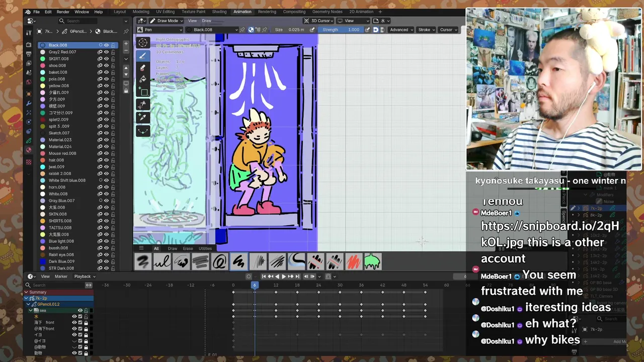The width and height of the screenshot is (644, 362).
Task: Switch to the Animation workspace tab
Action: [x=242, y=12]
